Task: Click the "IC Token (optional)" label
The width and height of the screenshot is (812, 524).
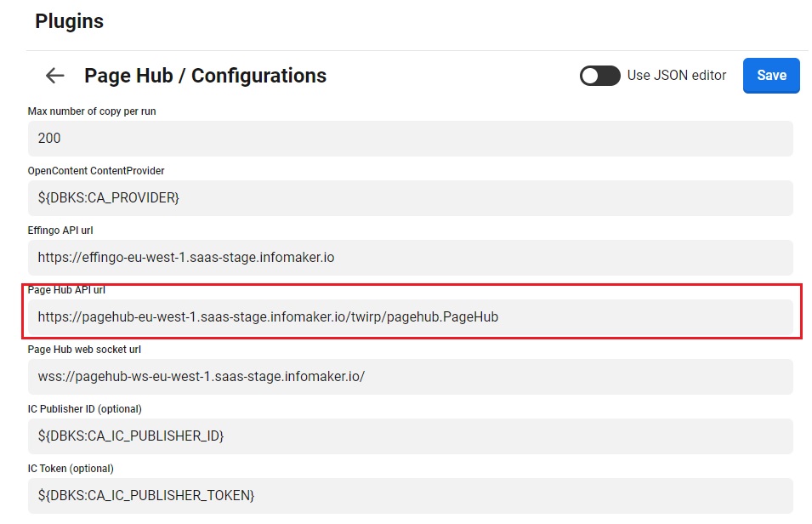Action: point(71,469)
